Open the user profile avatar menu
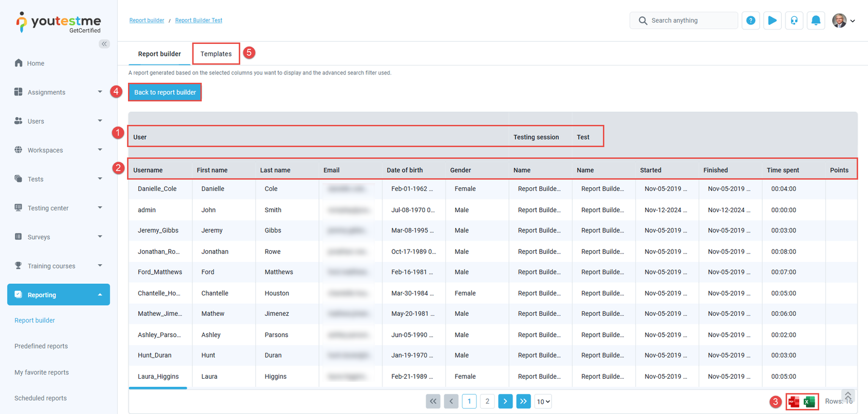The image size is (868, 414). coord(843,21)
